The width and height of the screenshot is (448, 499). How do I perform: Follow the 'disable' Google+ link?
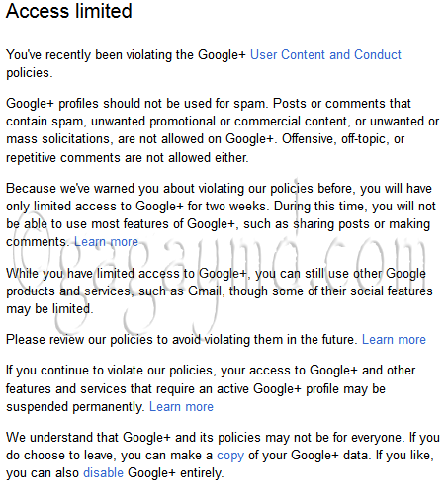[x=103, y=473]
